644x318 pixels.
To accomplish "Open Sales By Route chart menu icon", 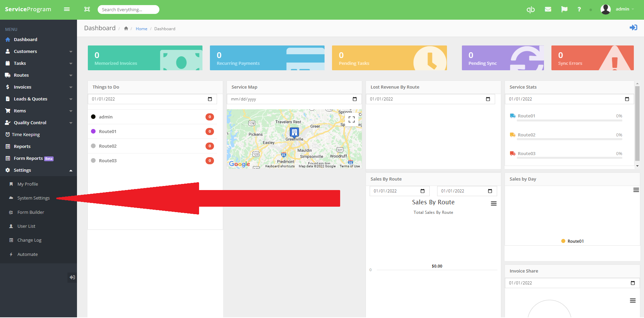I will tap(493, 204).
